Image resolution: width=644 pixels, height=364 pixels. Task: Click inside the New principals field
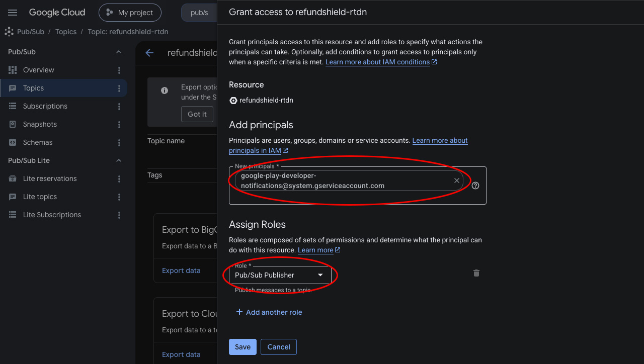[358, 186]
